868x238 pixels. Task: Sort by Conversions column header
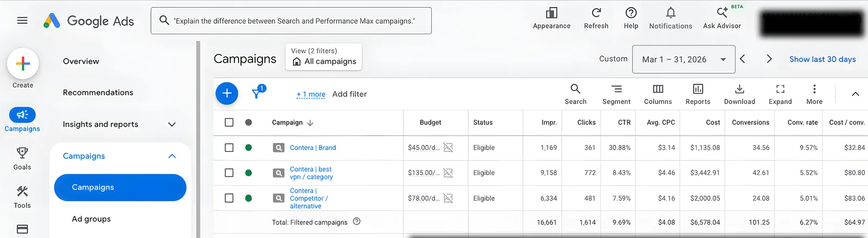coord(750,122)
